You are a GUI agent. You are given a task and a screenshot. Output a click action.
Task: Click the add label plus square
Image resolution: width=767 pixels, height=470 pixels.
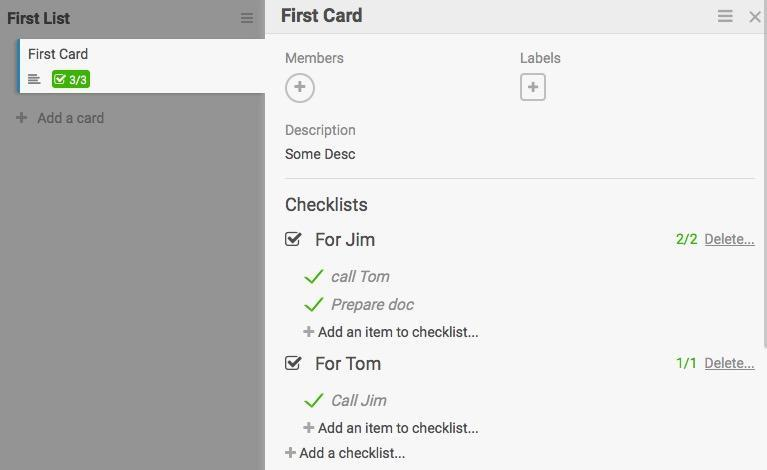pos(533,88)
